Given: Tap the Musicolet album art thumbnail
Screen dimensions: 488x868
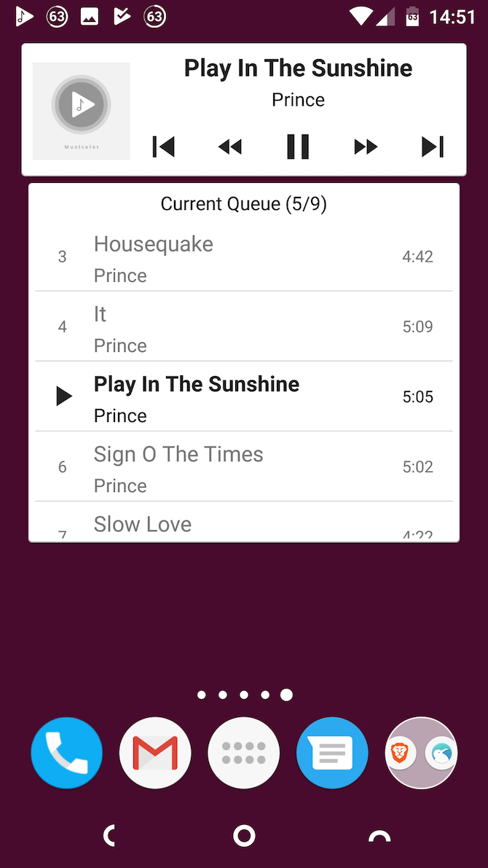Looking at the screenshot, I should (x=81, y=111).
